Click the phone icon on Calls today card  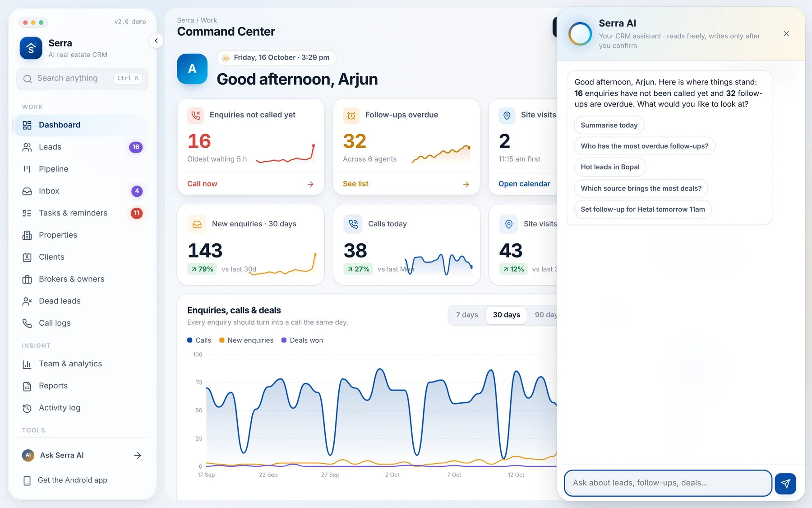(x=353, y=224)
